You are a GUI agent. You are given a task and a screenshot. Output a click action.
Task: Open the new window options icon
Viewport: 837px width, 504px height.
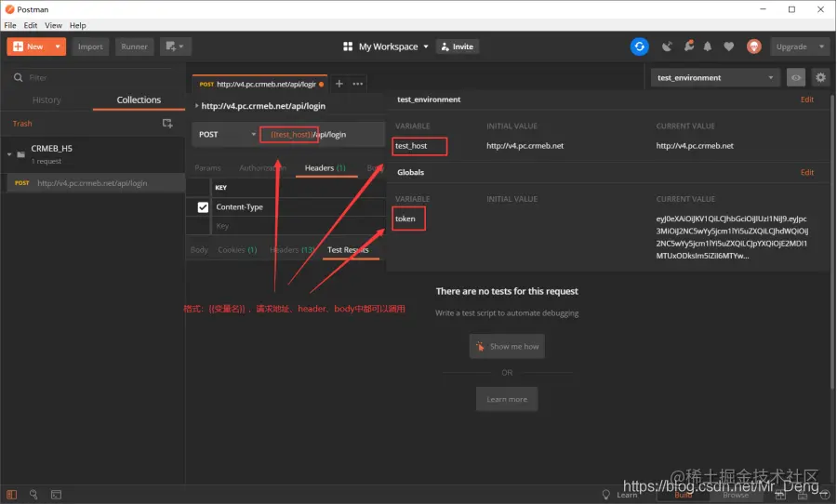point(175,46)
